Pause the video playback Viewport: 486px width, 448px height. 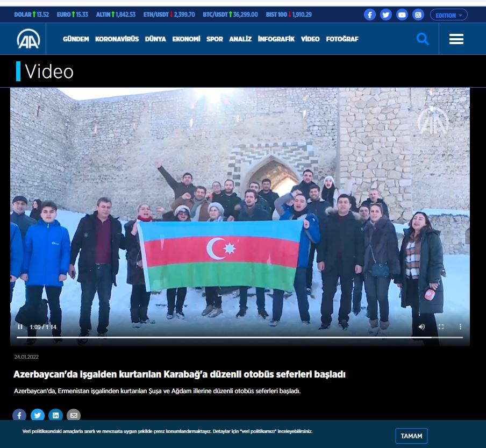20,327
